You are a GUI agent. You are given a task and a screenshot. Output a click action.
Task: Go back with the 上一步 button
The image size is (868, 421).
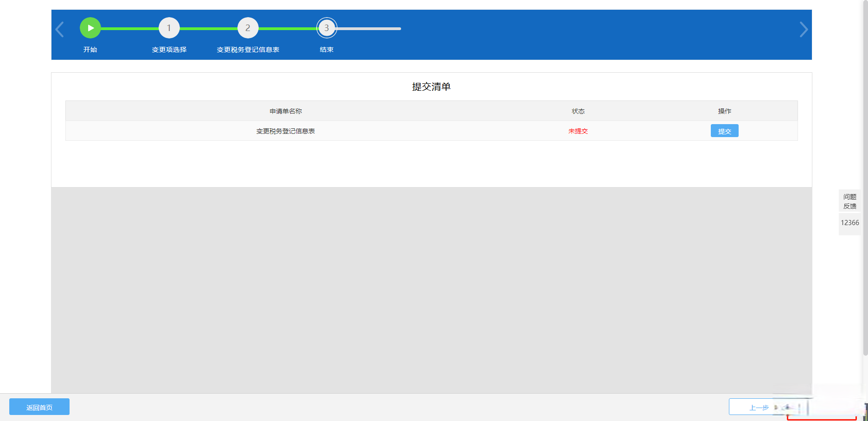pos(759,407)
